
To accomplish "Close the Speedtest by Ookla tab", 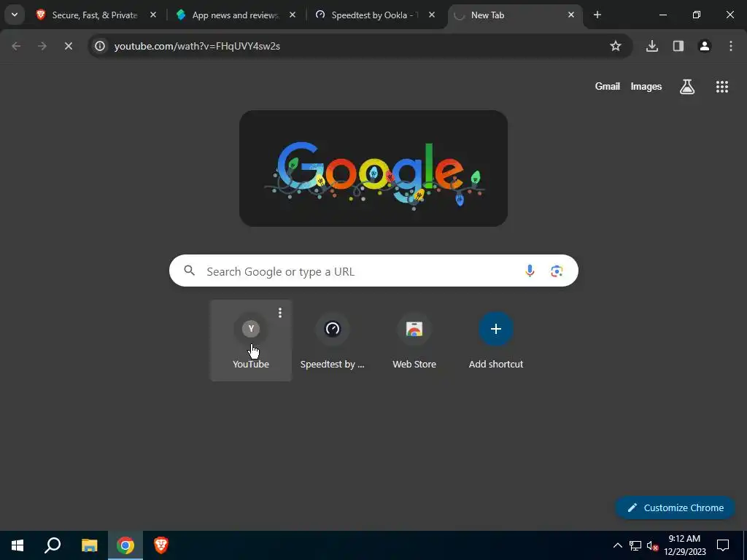I will [432, 15].
